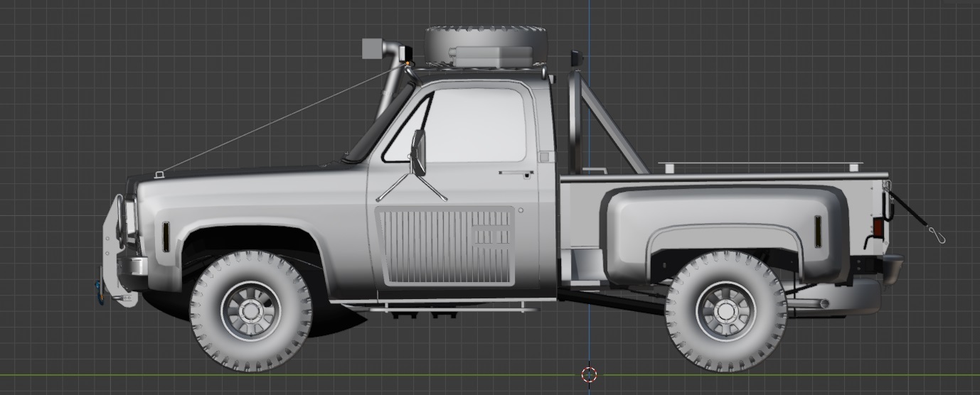
Task: Select the door handle
Action: tap(516, 173)
